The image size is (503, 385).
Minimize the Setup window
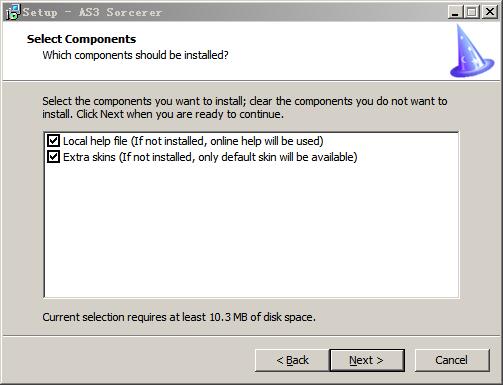[455, 12]
